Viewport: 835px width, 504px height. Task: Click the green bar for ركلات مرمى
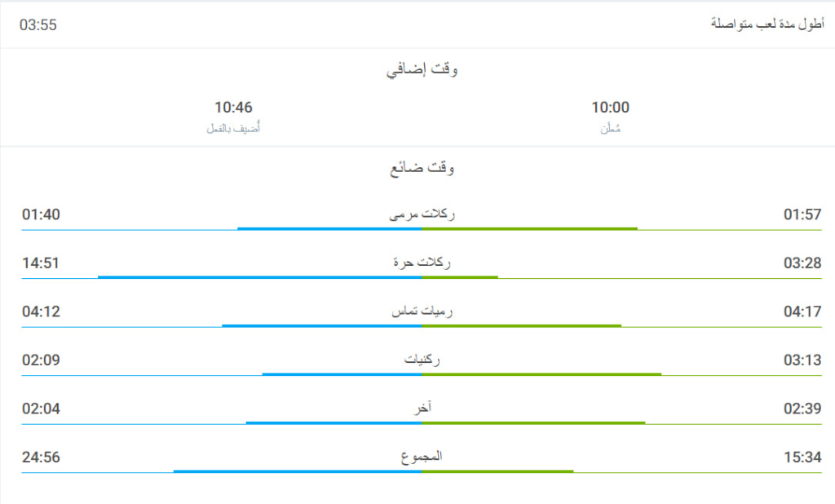point(529,228)
